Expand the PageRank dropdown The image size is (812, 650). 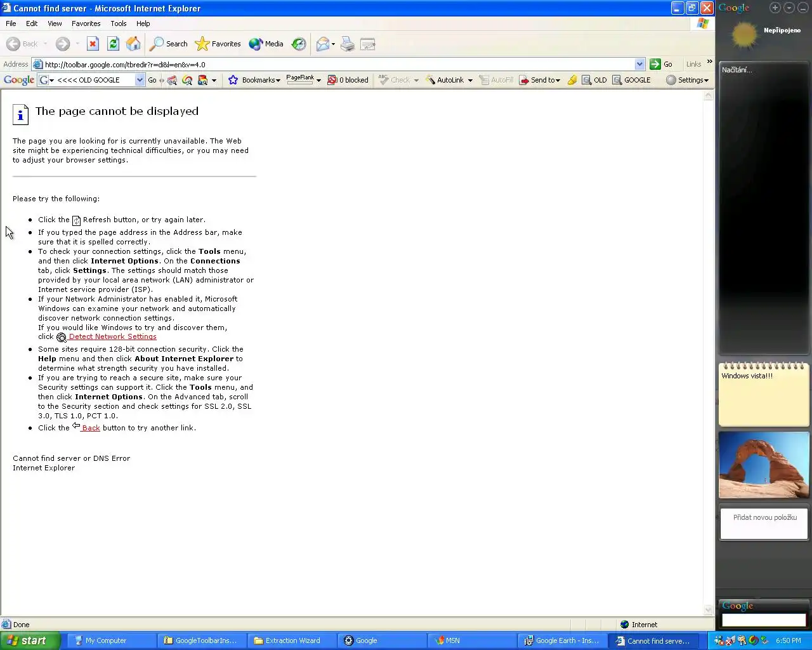[x=318, y=81]
